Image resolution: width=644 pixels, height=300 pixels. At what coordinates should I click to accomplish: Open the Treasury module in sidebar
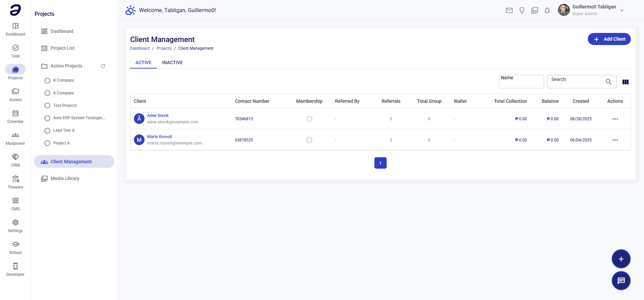[x=15, y=182]
